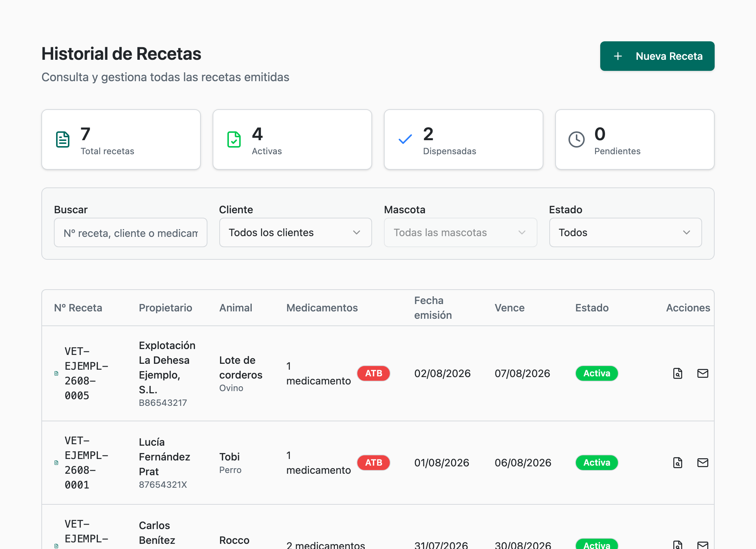This screenshot has width=756, height=549.
Task: Click the Activas checked-document icon
Action: click(x=234, y=139)
